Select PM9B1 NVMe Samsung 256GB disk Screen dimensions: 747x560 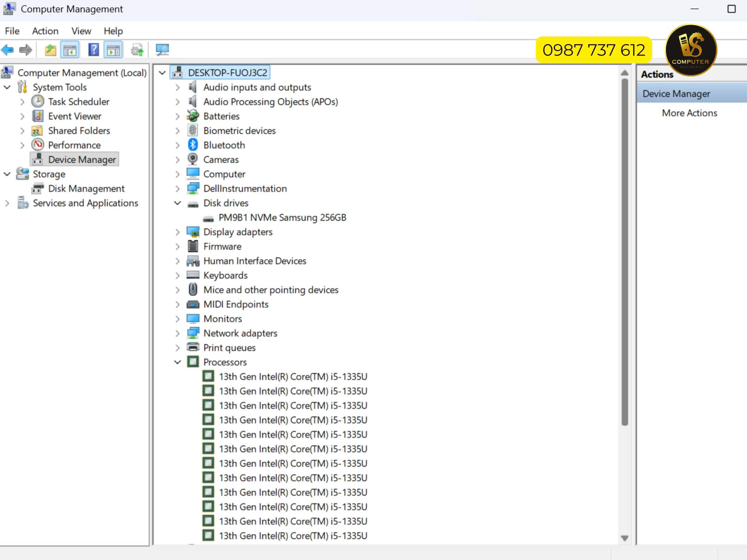[282, 217]
